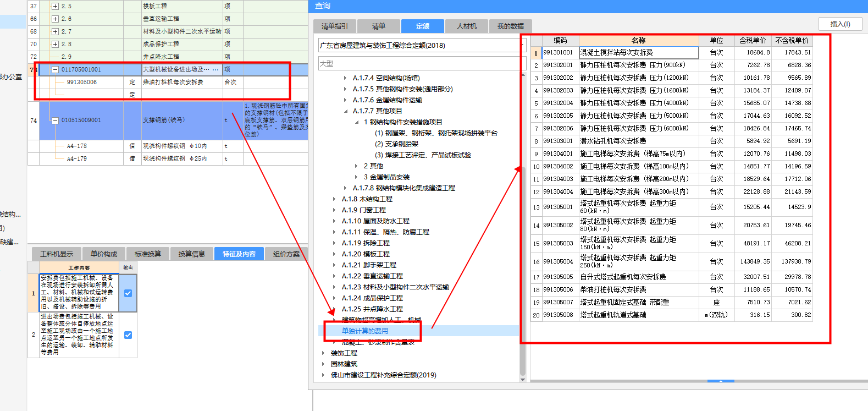
Task: Open the 换算信息 tab
Action: pos(192,254)
